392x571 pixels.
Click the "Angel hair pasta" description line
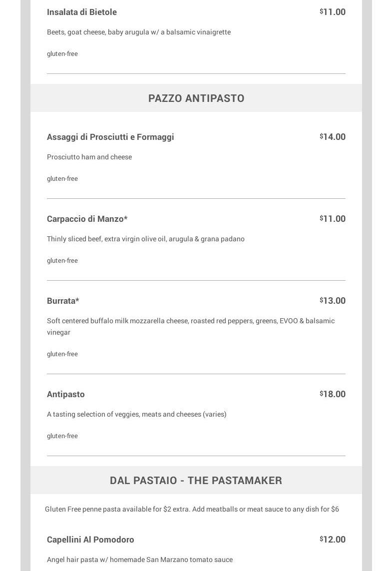click(140, 560)
